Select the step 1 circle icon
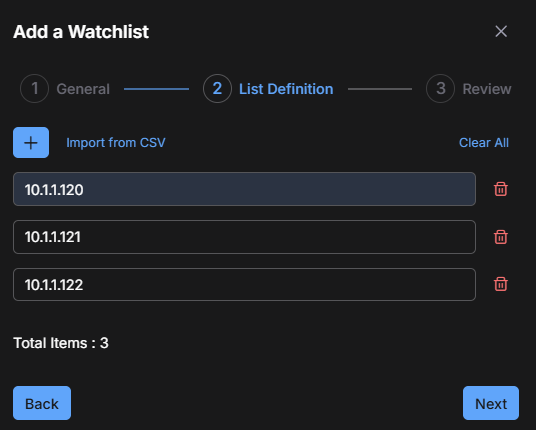This screenshot has height=430, width=536. tap(35, 89)
